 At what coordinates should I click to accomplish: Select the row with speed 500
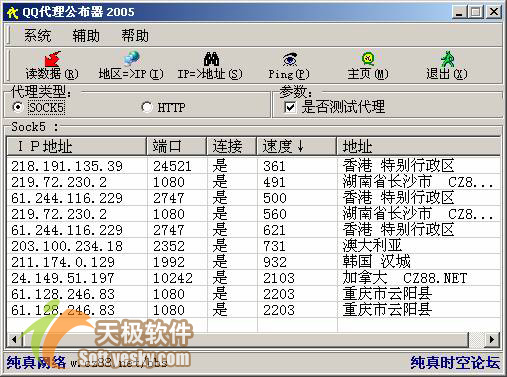click(253, 198)
